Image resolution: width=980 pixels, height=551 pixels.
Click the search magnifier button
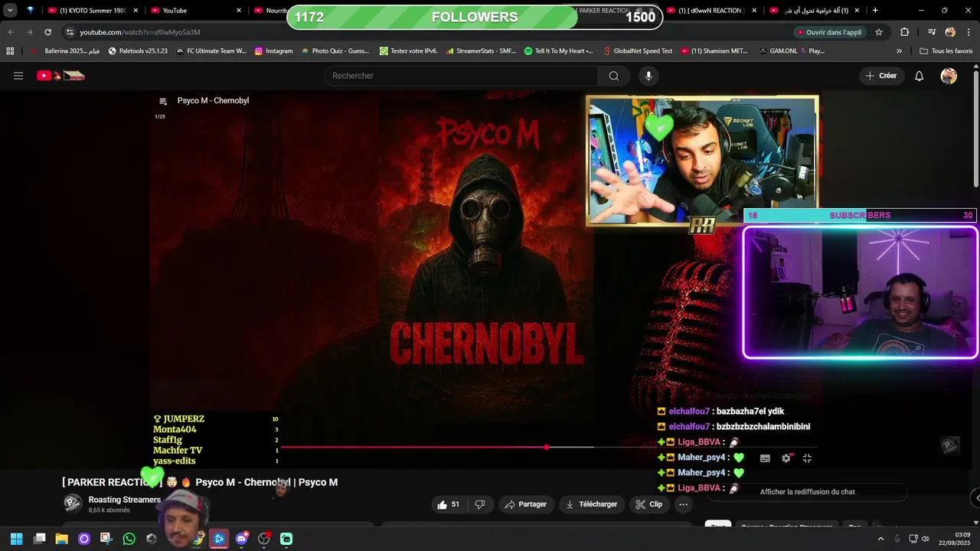tap(613, 76)
